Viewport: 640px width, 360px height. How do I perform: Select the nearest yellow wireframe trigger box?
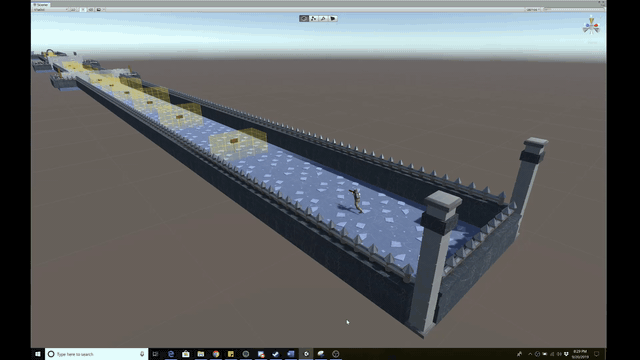(x=238, y=144)
